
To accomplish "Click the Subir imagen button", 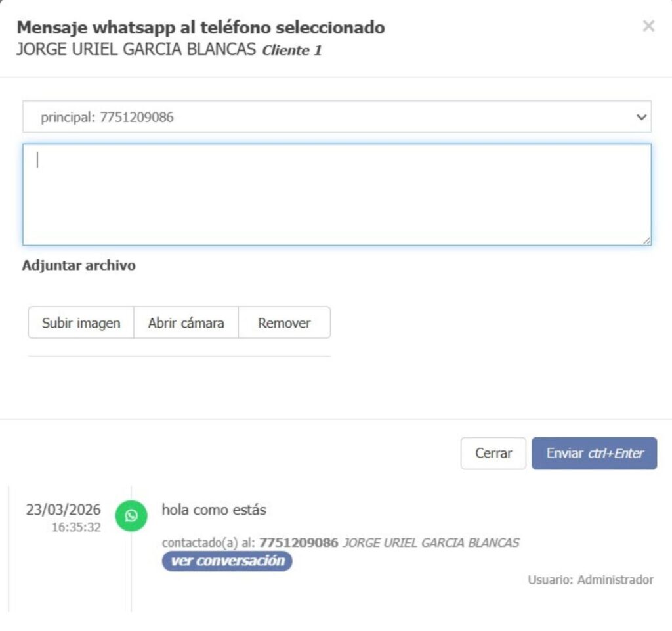I will 81,323.
